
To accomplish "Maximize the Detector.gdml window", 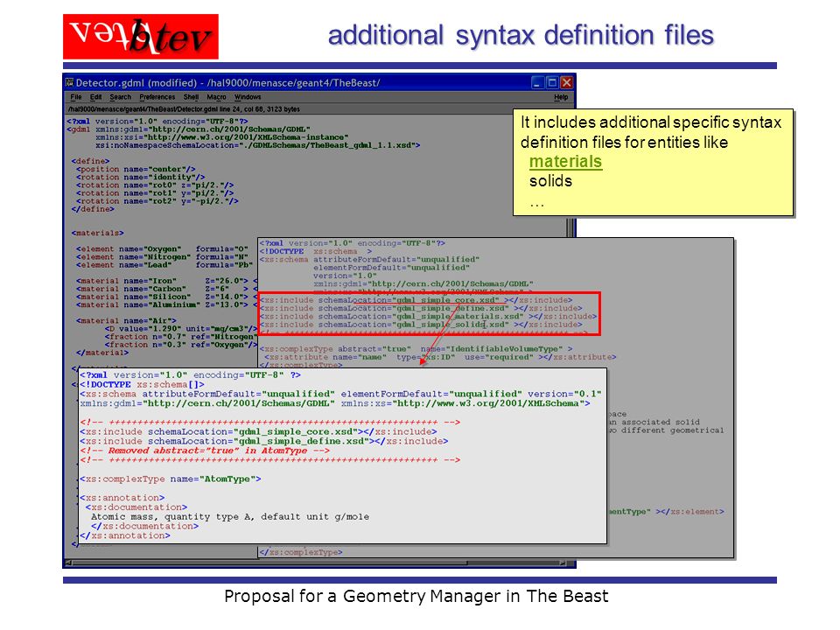I will coord(552,82).
